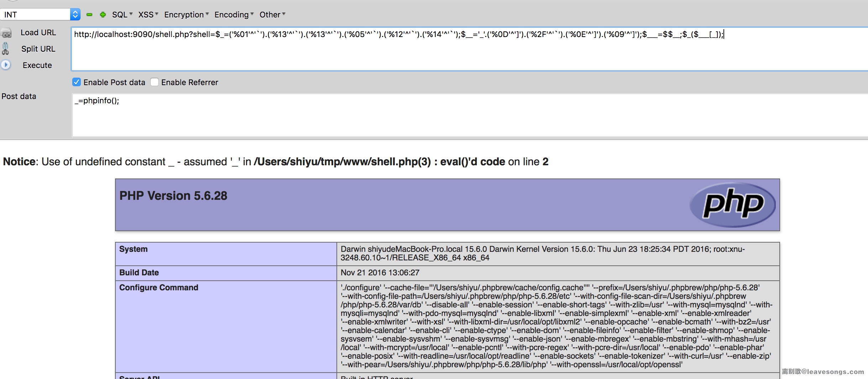Expand the XSS dropdown menu
This screenshot has width=868, height=379.
pyautogui.click(x=148, y=15)
